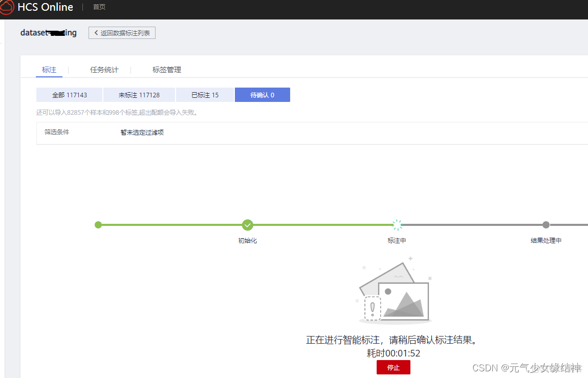Switch to the 任务统计 tab
The height and width of the screenshot is (378, 588).
(x=103, y=70)
